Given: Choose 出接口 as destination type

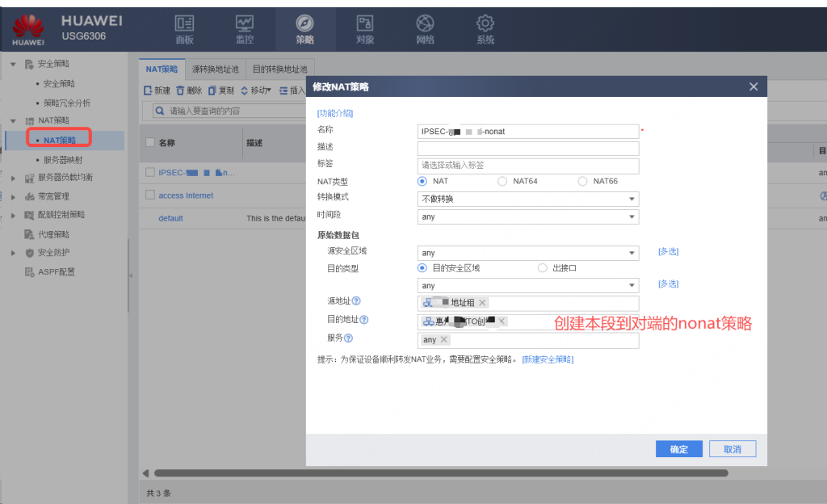Looking at the screenshot, I should (543, 267).
